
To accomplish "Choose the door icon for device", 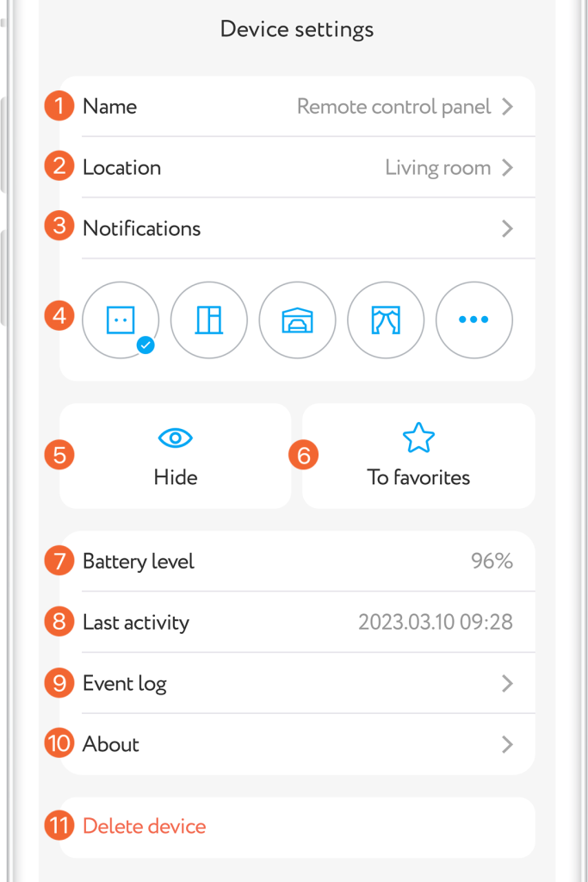I will 209,320.
